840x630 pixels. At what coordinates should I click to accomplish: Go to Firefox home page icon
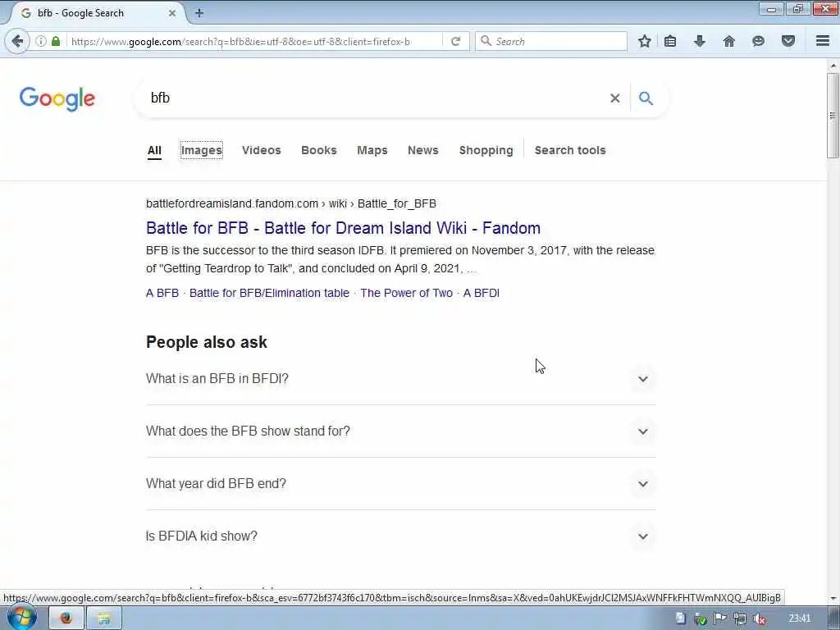(729, 41)
